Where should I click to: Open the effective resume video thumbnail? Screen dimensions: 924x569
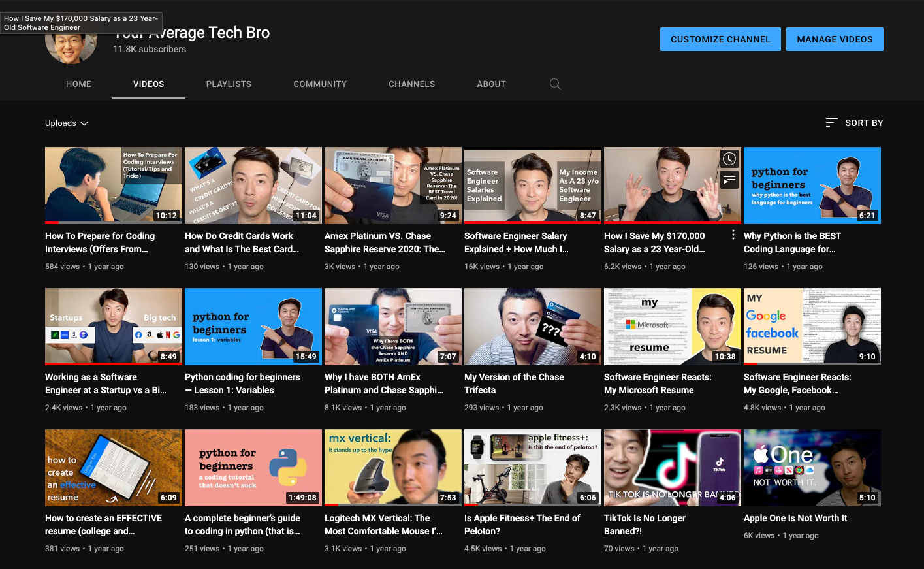click(x=114, y=468)
